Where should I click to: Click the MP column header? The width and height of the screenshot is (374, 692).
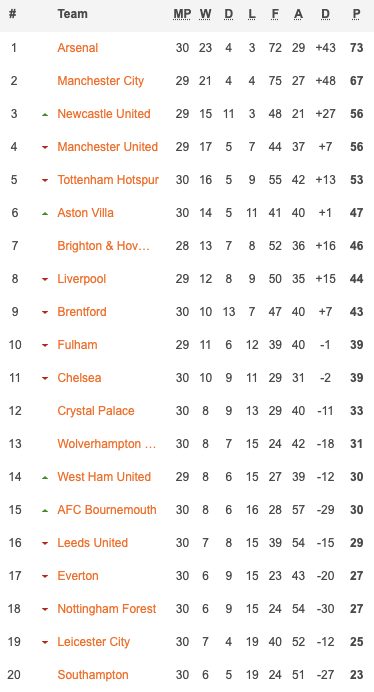click(182, 14)
